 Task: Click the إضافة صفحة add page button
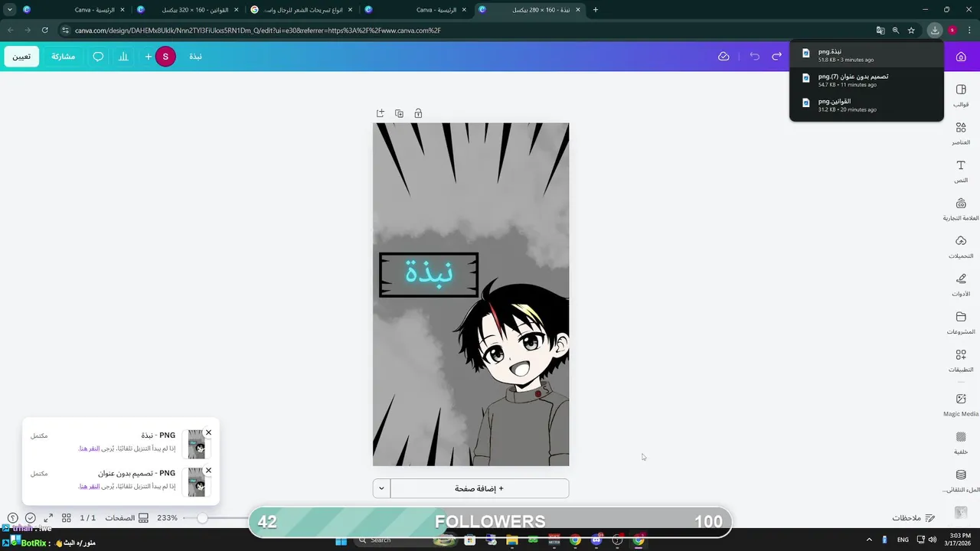tap(479, 488)
